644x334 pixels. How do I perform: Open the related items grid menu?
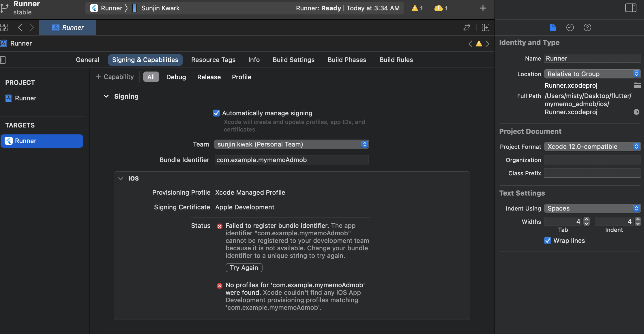4,27
